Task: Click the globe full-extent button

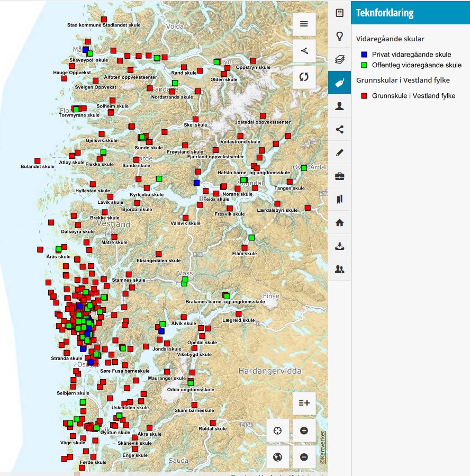Action: 277,457
